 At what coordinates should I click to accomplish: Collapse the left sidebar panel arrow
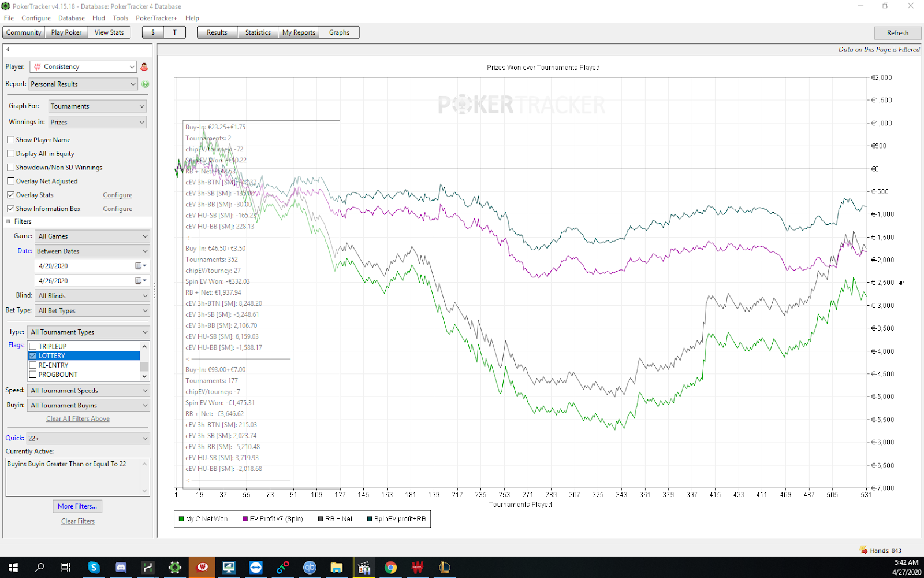pyautogui.click(x=8, y=50)
